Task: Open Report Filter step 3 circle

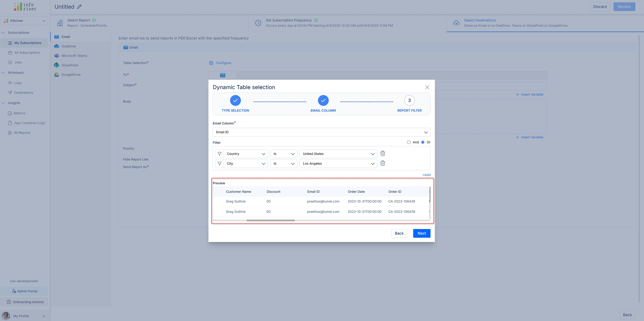Action: (409, 100)
